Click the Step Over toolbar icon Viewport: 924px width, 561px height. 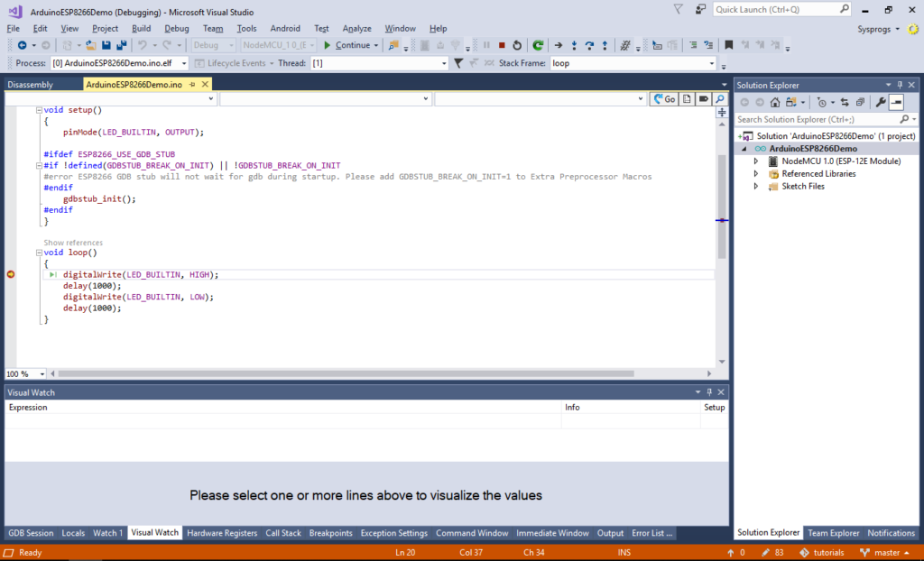590,44
